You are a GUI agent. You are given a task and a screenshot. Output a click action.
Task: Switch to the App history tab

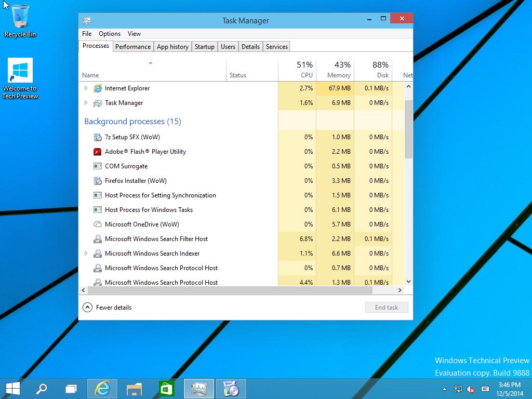coord(172,46)
